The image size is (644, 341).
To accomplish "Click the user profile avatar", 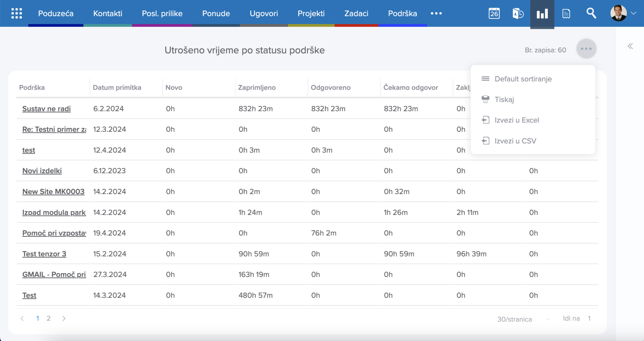I will point(618,13).
